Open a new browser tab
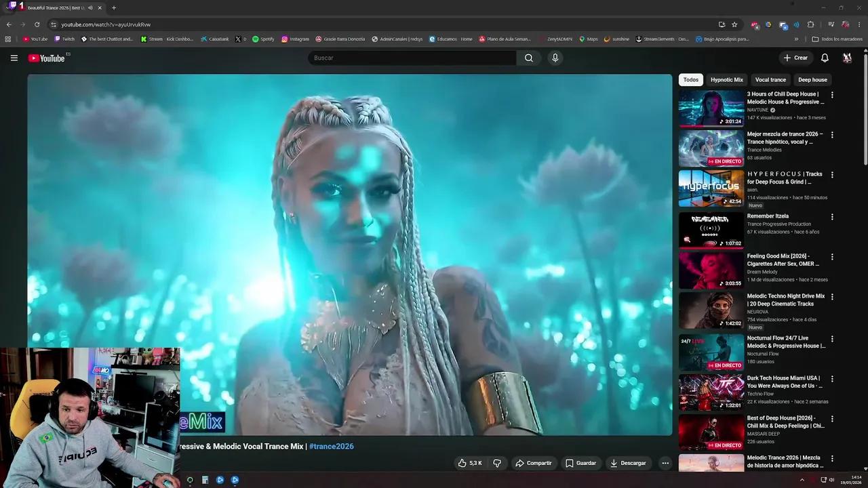This screenshot has height=488, width=868. [113, 8]
